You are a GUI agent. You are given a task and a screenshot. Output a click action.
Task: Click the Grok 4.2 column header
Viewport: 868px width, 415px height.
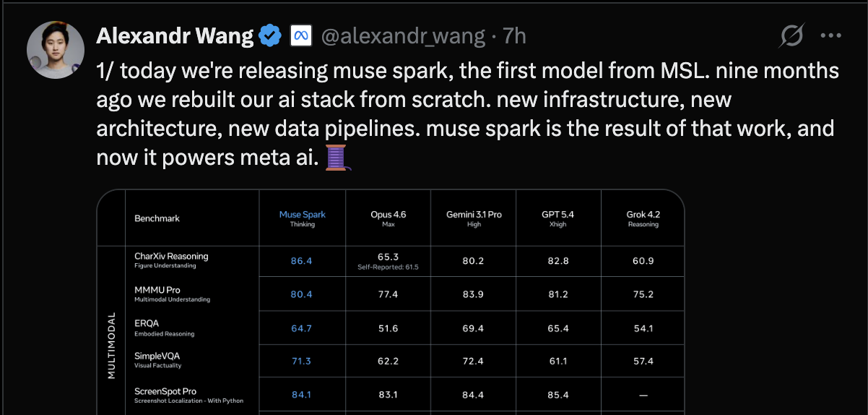pos(643,218)
